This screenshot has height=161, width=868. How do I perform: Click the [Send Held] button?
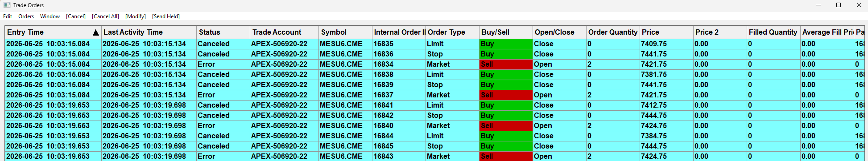coord(166,16)
